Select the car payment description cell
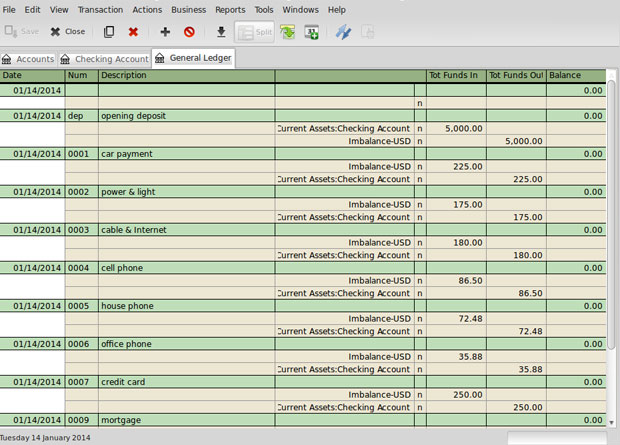620x445 pixels. (187, 154)
